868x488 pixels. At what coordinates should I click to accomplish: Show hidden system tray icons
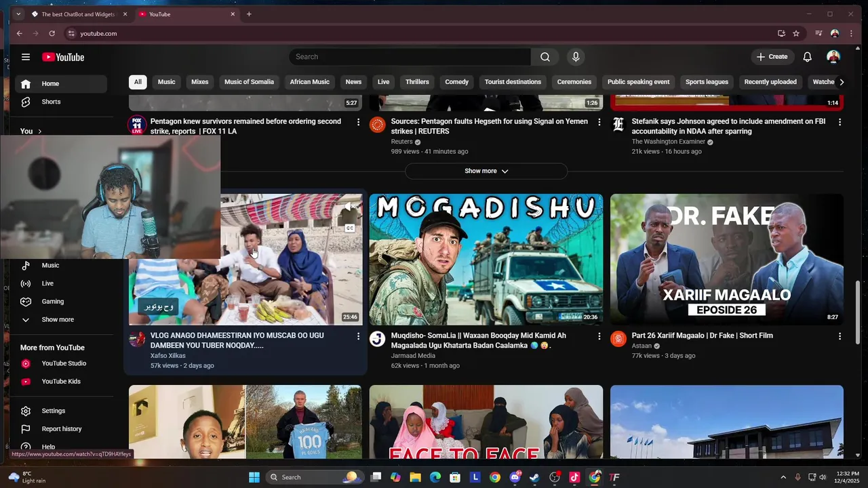783,477
